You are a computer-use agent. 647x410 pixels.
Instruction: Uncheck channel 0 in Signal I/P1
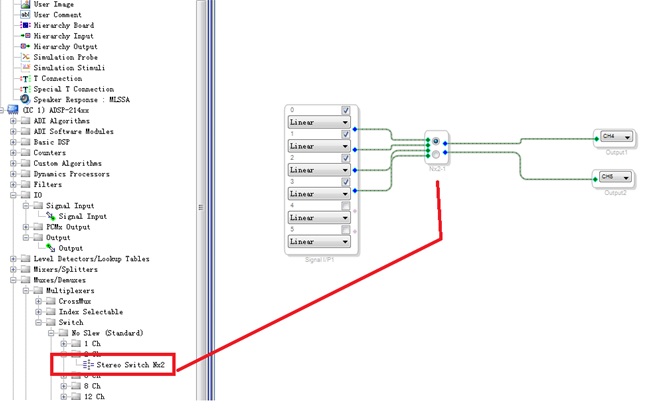click(345, 110)
